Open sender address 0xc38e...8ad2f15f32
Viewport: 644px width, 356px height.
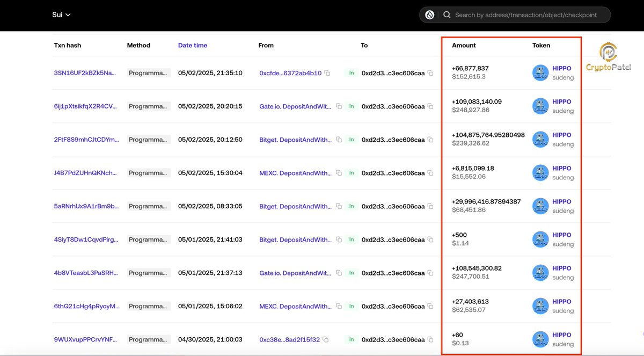[x=289, y=339]
